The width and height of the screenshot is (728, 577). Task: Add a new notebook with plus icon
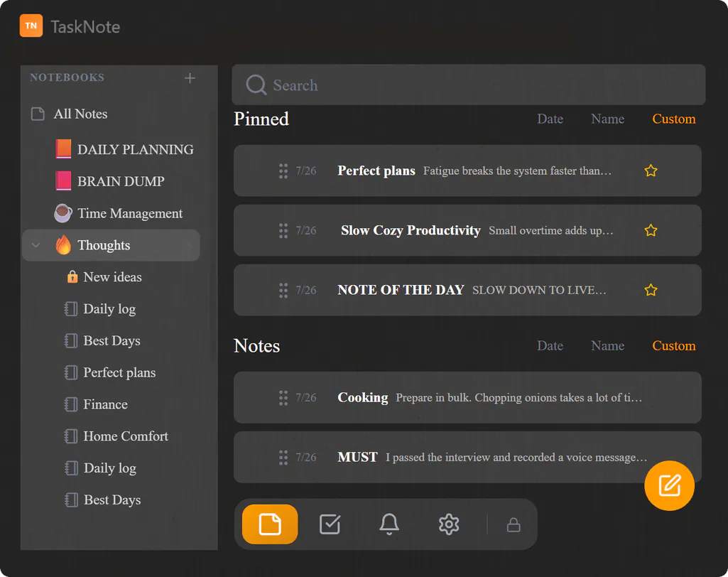[190, 78]
